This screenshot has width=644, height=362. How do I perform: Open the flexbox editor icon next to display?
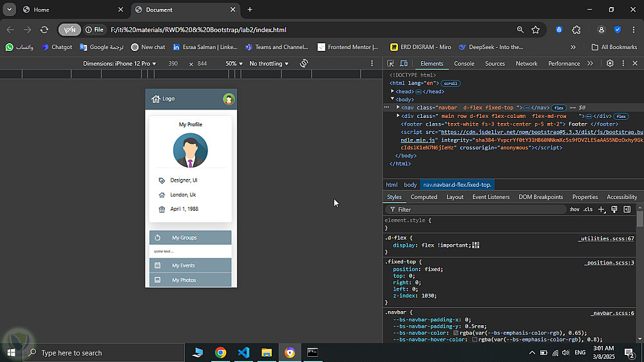point(476,245)
